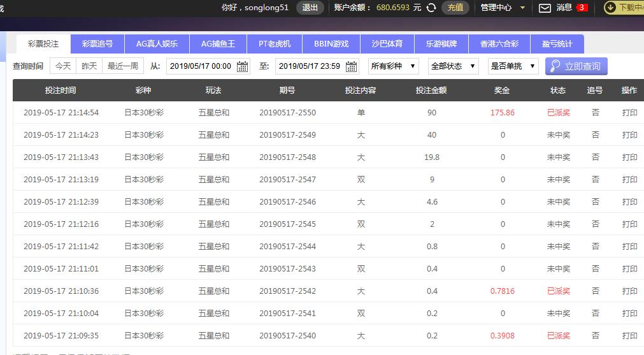The image size is (644, 355).
Task: Click the download arrow icon
Action: click(610, 8)
